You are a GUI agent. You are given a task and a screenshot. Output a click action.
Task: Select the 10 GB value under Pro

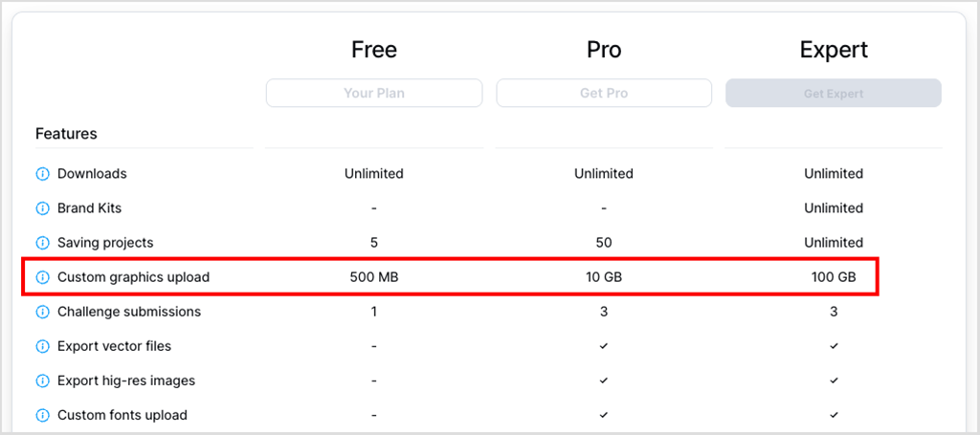click(604, 277)
